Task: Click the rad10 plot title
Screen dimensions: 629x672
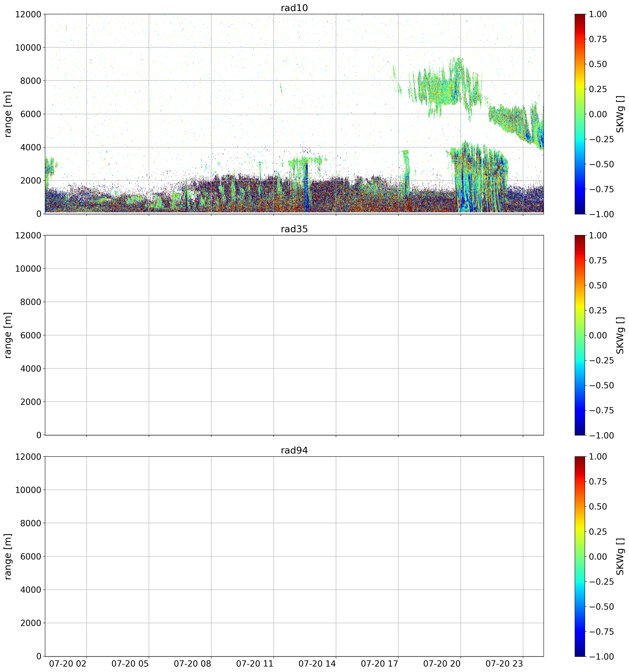Action: coord(294,8)
